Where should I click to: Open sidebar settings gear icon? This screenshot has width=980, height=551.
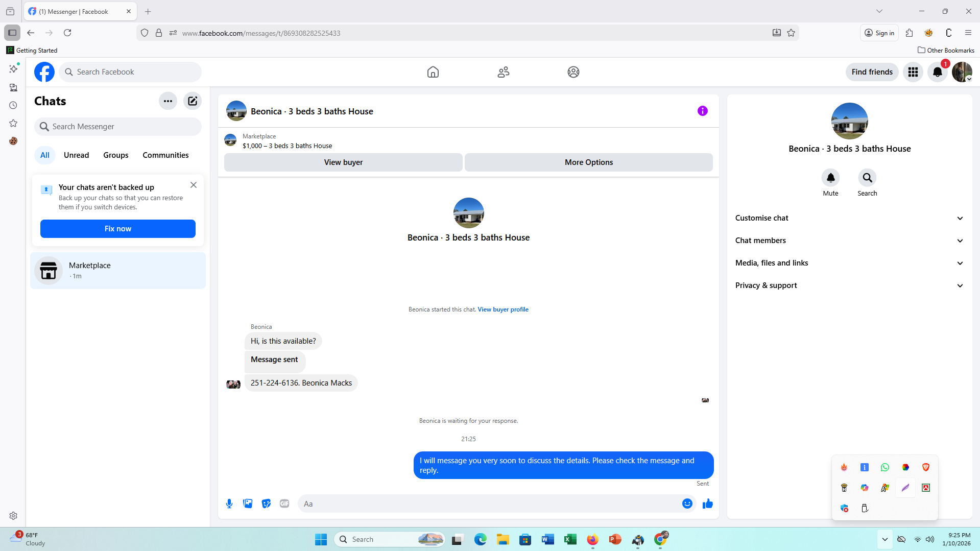tap(13, 516)
